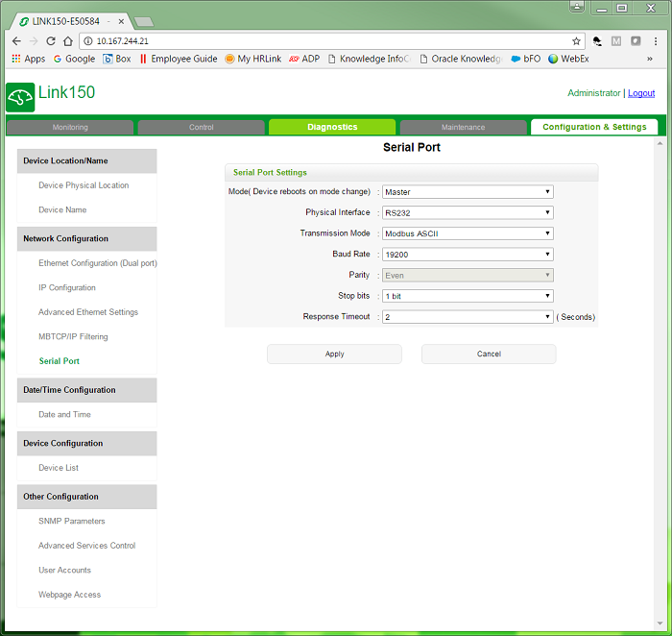Open Baud Rate dropdown
The width and height of the screenshot is (672, 636).
coord(468,255)
